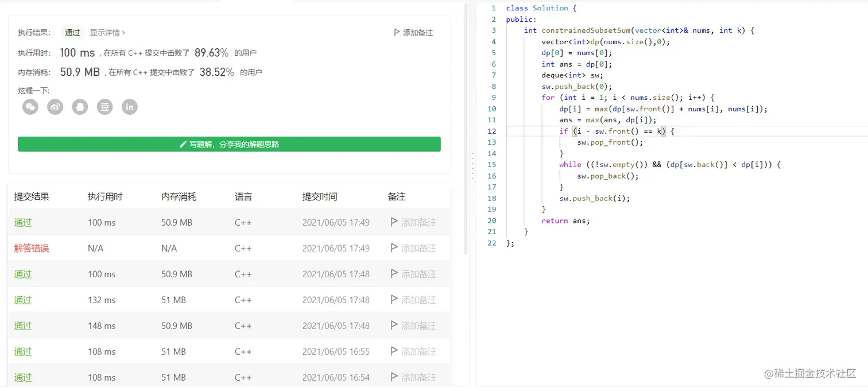Share result via QQ icon

coord(80,107)
